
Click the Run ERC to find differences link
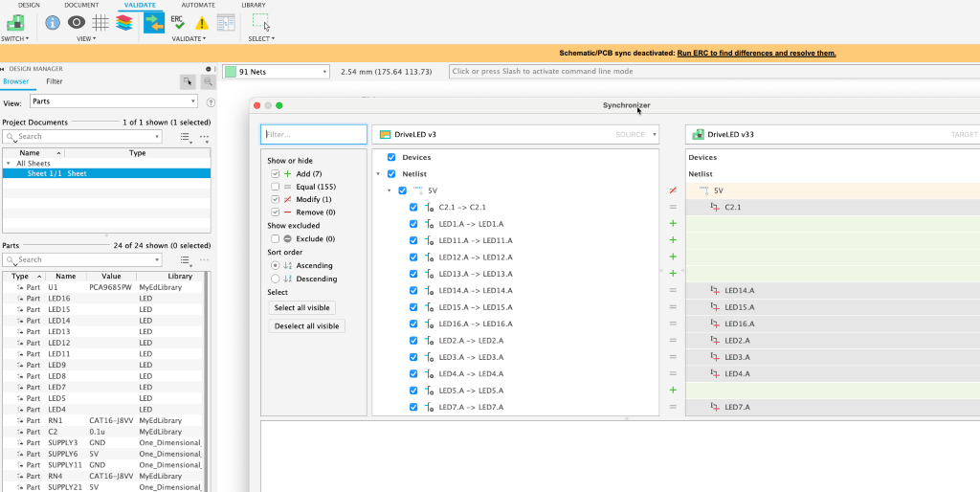pyautogui.click(x=756, y=53)
